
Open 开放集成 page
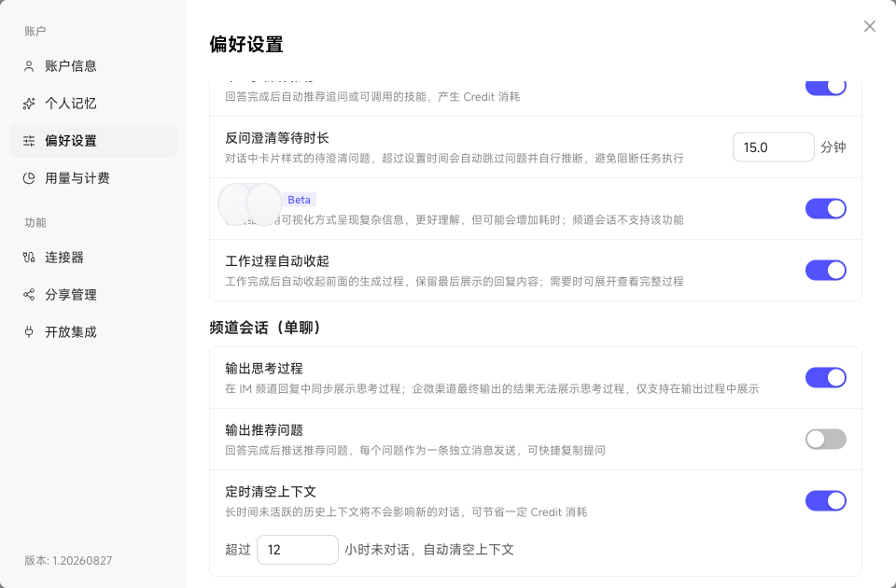pyautogui.click(x=93, y=332)
